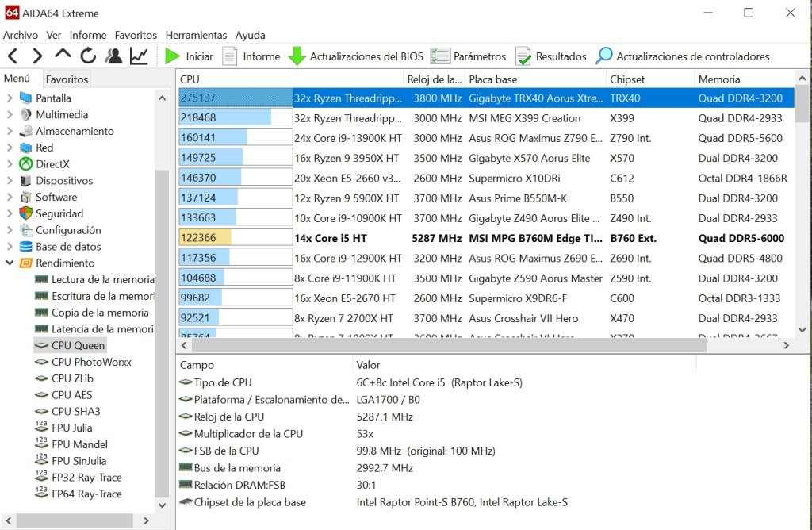
Task: Sort by the Placa base column header
Action: (x=535, y=79)
